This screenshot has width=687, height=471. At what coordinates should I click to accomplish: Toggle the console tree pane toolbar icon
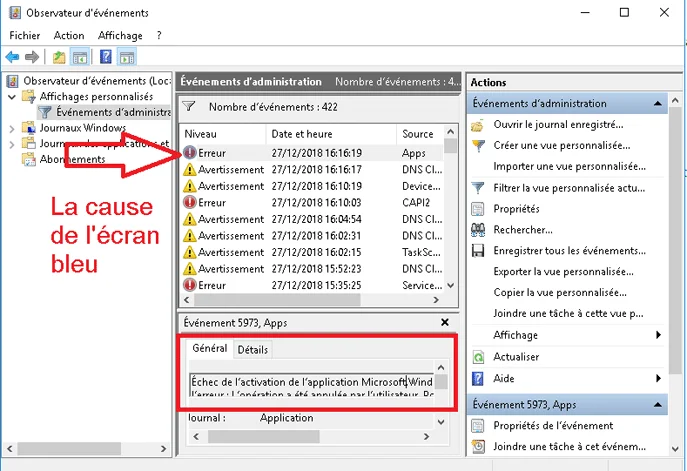coord(80,57)
